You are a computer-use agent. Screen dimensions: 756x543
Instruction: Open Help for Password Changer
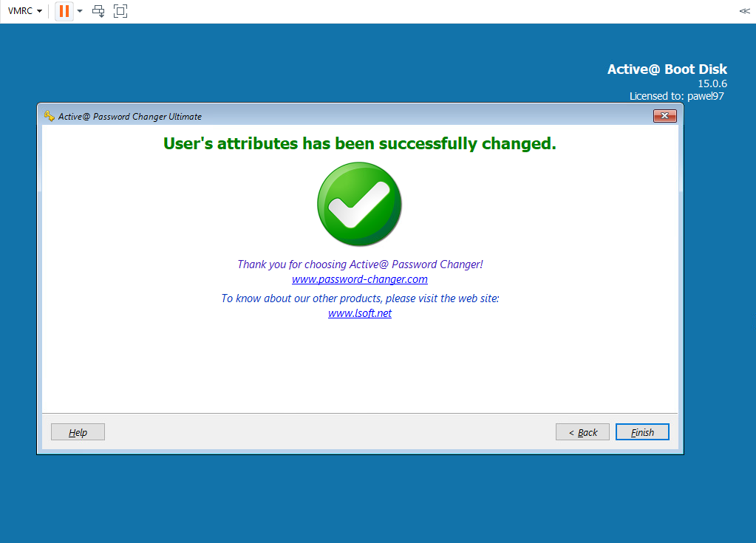78,432
